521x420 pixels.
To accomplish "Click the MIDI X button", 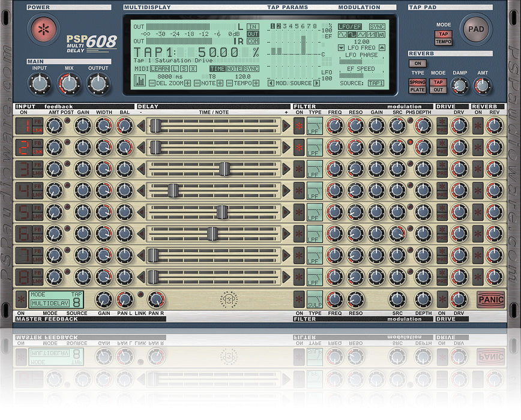I will click(x=193, y=69).
